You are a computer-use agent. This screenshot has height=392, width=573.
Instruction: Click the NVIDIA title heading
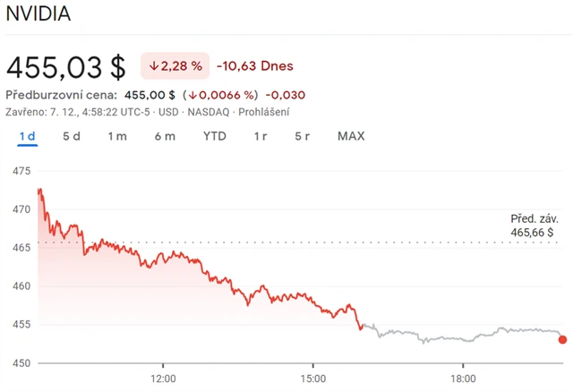click(38, 14)
